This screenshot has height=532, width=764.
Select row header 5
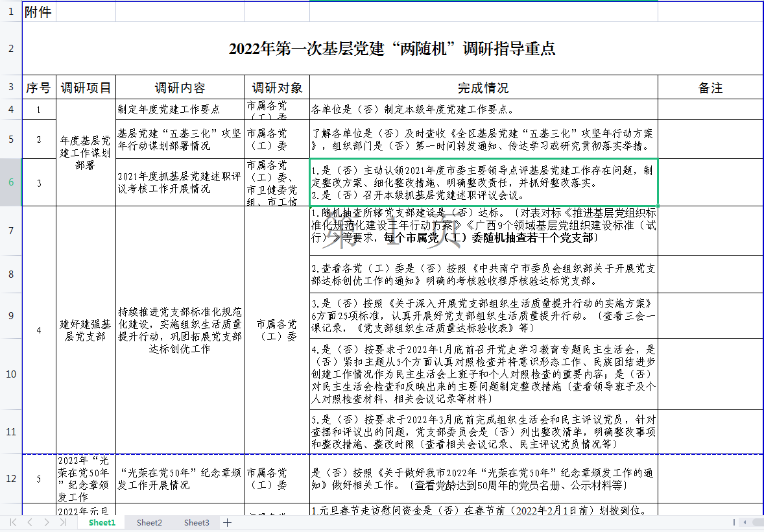11,139
